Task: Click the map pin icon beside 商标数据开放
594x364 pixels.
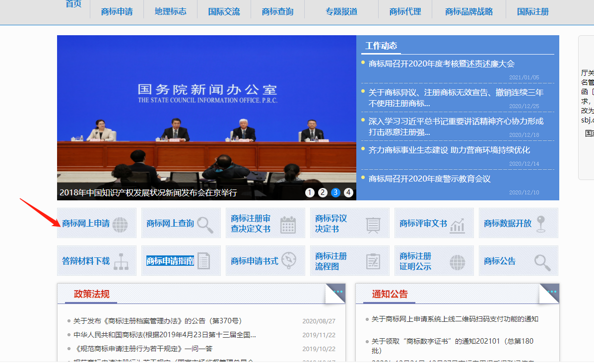Action: click(x=540, y=224)
